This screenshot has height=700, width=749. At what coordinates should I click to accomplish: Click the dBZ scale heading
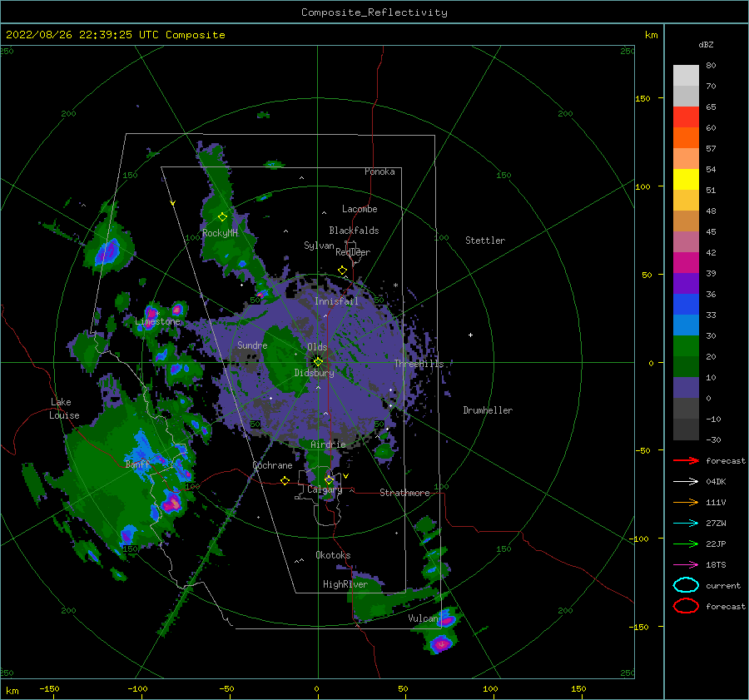(x=706, y=44)
